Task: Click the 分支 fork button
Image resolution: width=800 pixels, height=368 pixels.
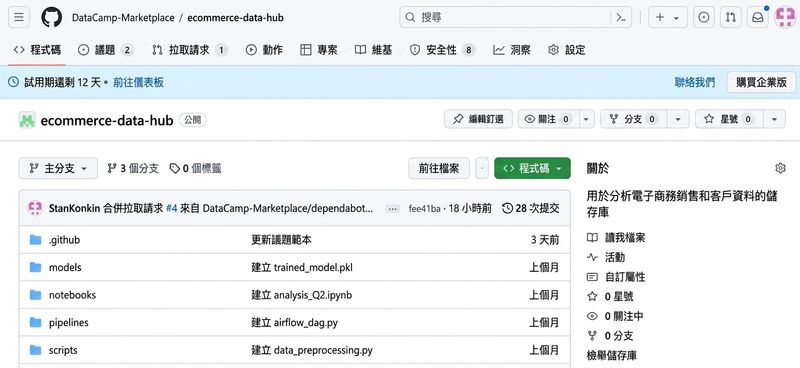Action: [x=634, y=119]
